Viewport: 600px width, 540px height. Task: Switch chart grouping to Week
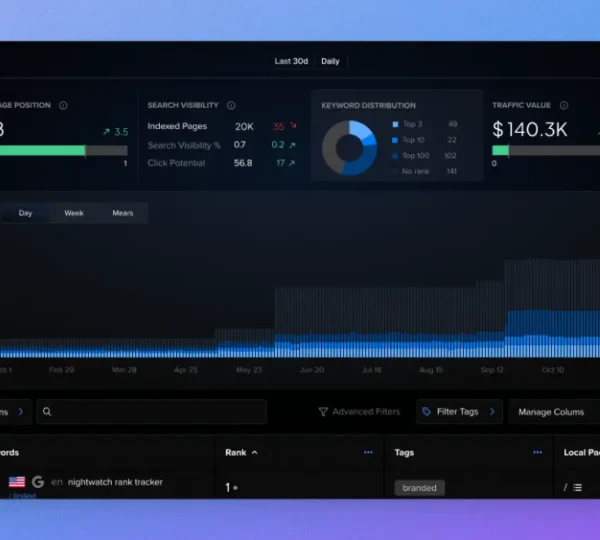[74, 213]
